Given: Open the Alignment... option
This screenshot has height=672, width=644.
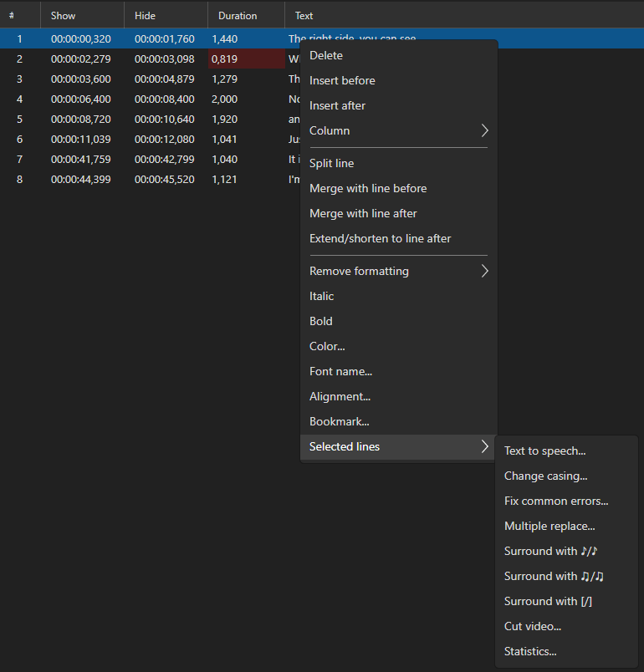Looking at the screenshot, I should [340, 397].
